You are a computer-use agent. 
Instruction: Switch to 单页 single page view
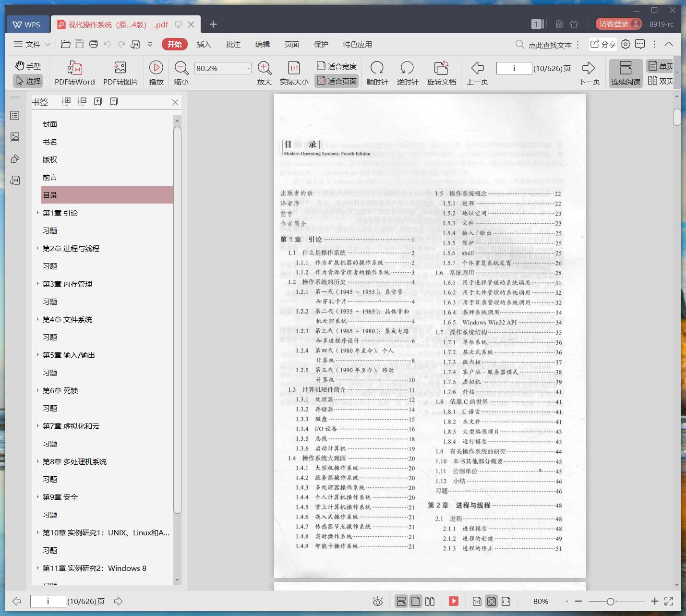coord(660,66)
